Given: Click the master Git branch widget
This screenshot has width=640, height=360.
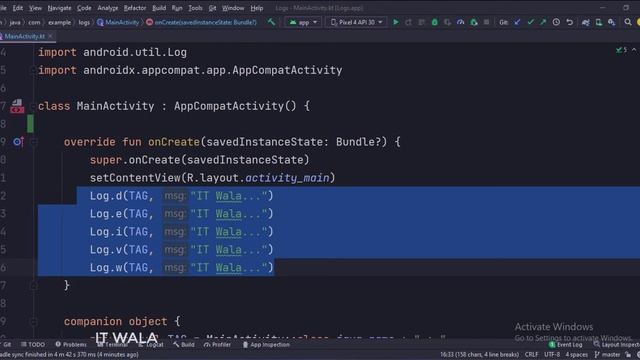Looking at the screenshot, I should click(x=608, y=355).
